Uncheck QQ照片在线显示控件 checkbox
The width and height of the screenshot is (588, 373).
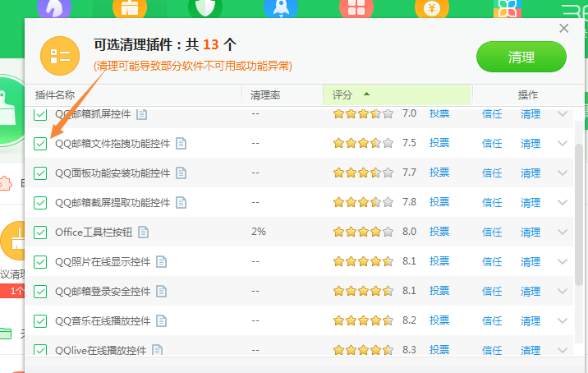pos(40,261)
